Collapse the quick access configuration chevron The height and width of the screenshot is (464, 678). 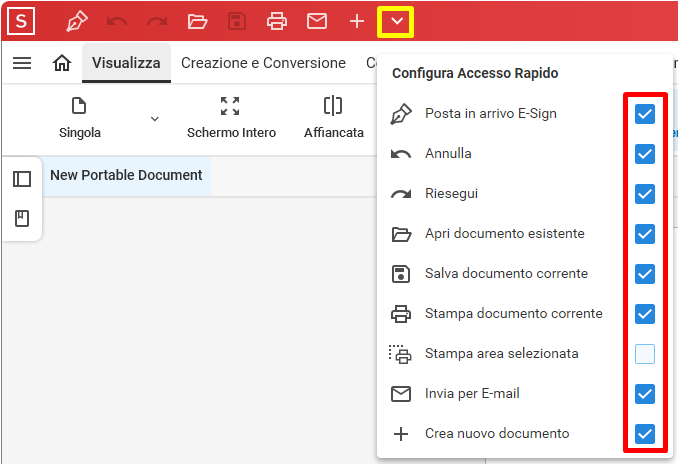396,22
